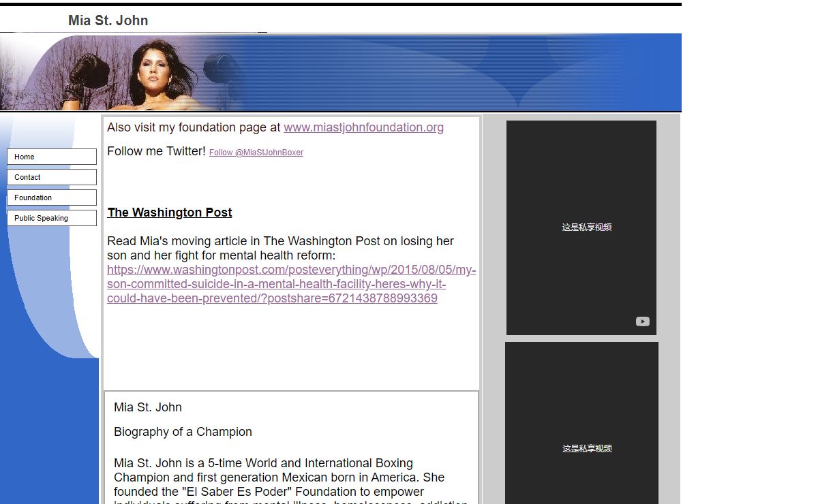Click 'Also visit my foundation page at' text
The image size is (818, 504).
[194, 127]
